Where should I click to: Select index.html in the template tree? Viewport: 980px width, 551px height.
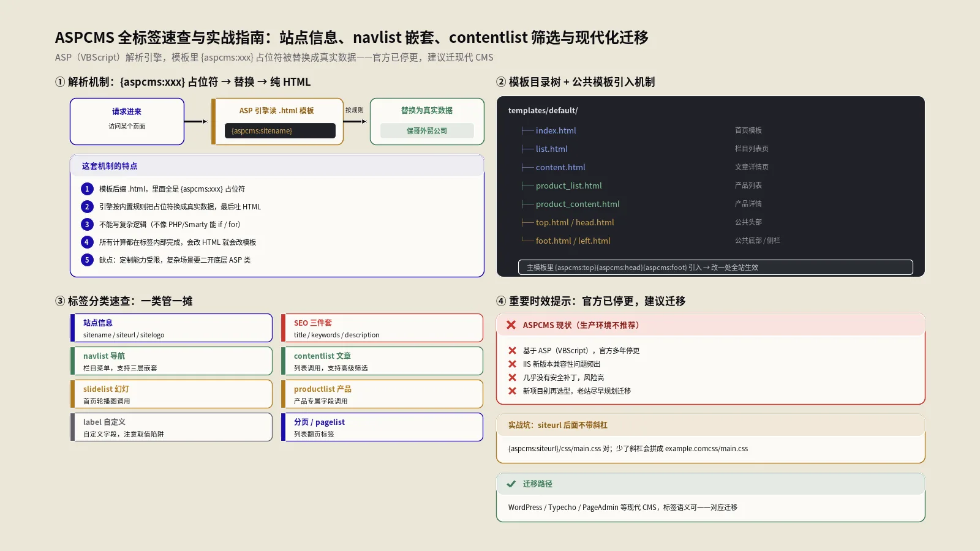click(x=556, y=130)
